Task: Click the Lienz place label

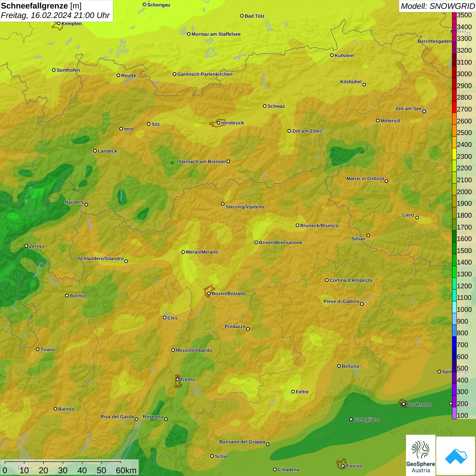Action: (x=408, y=215)
